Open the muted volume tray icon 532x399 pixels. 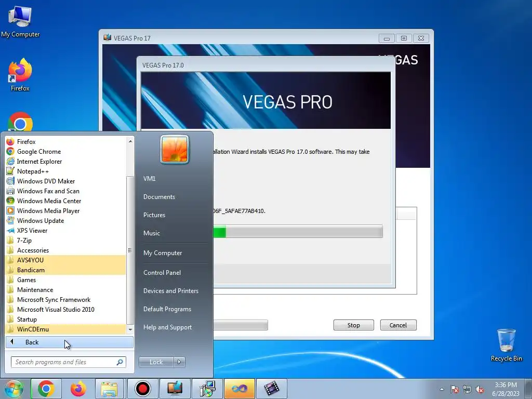click(480, 389)
